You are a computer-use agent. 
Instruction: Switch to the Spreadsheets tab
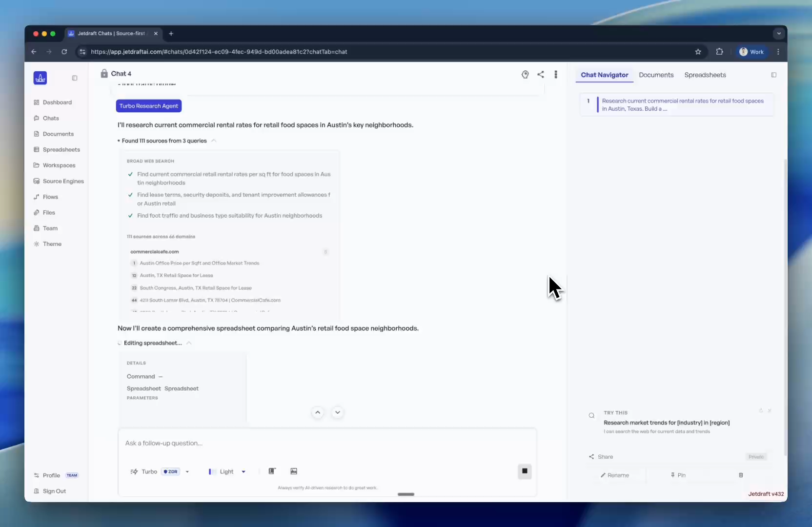(x=706, y=75)
